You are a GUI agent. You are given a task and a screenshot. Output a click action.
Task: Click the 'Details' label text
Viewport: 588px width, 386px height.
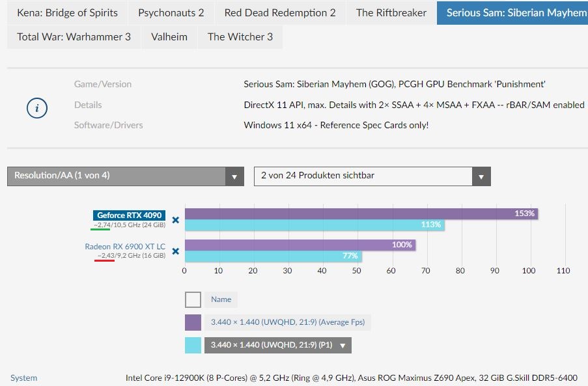tap(88, 105)
